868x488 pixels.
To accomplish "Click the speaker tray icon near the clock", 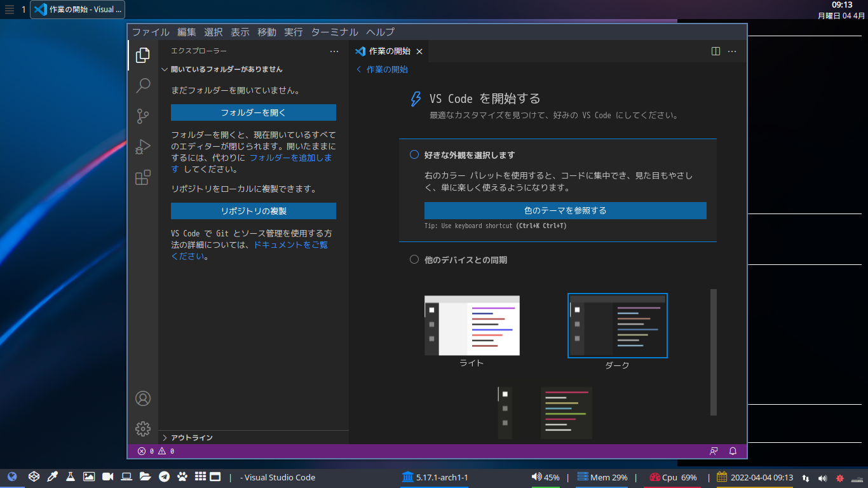I will pos(823,478).
